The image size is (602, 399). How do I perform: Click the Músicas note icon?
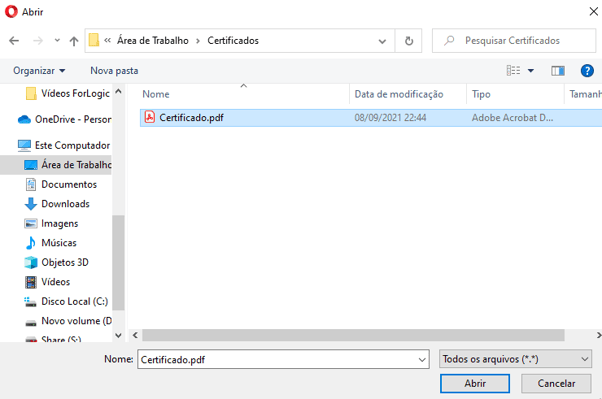[x=31, y=243]
